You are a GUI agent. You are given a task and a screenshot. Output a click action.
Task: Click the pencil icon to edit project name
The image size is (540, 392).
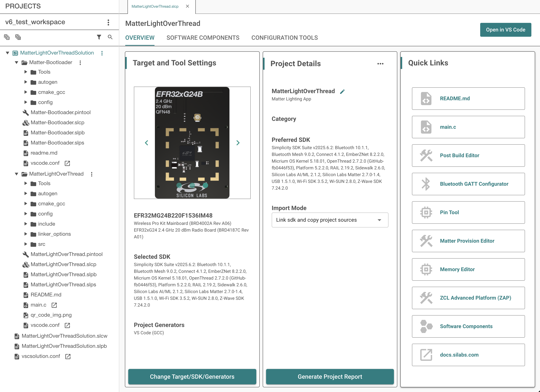pyautogui.click(x=342, y=92)
